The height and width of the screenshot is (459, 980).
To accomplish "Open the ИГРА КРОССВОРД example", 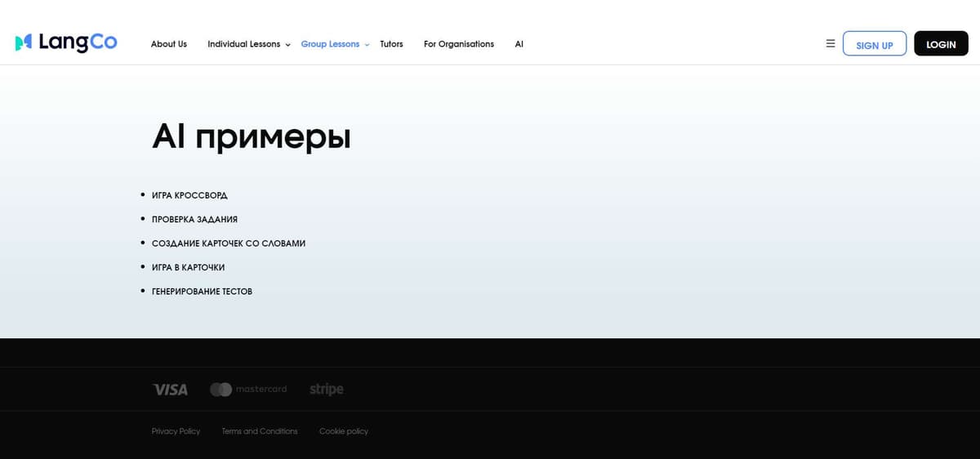I will pos(189,196).
